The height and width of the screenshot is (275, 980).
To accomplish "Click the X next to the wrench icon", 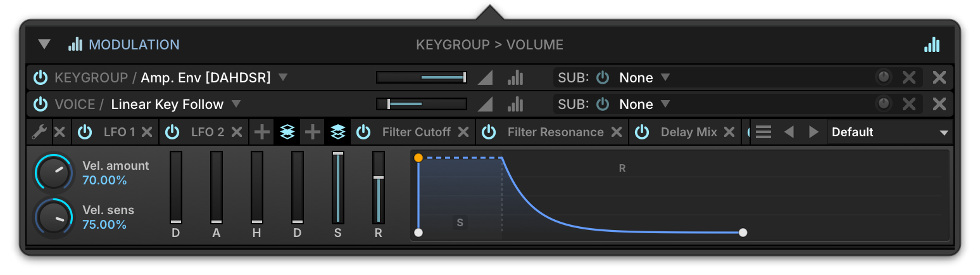I will (60, 132).
